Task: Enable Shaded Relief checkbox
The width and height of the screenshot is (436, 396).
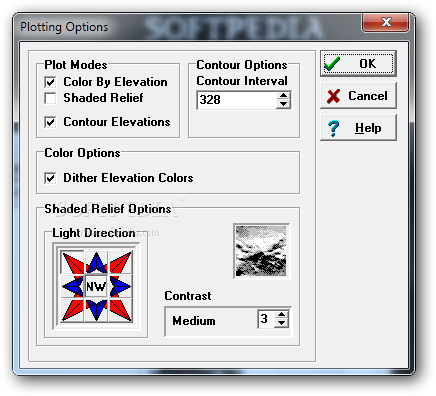Action: tap(50, 98)
